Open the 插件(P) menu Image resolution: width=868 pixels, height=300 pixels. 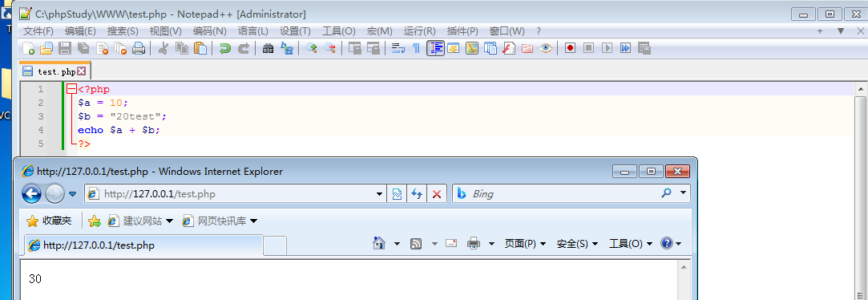[462, 31]
